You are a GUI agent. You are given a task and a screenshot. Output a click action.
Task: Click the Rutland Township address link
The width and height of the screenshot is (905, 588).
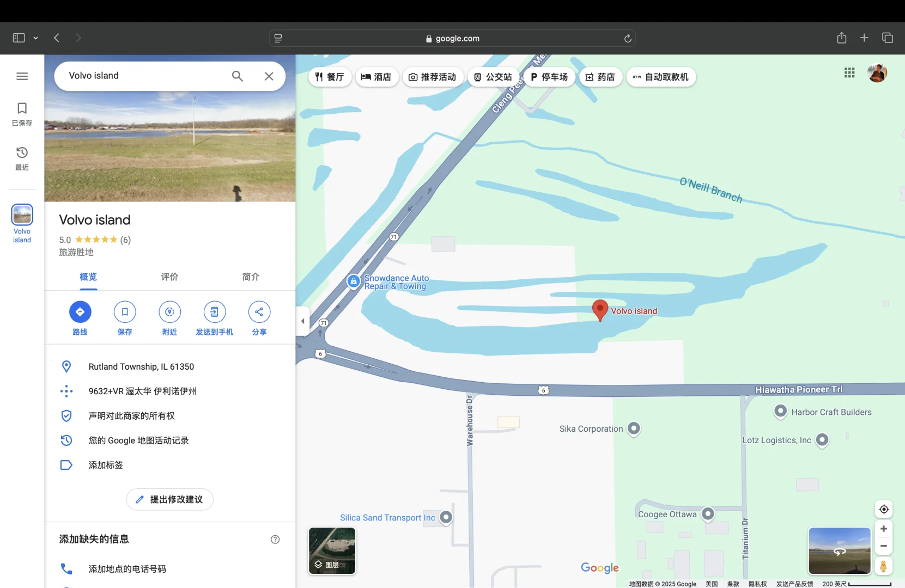pos(141,366)
